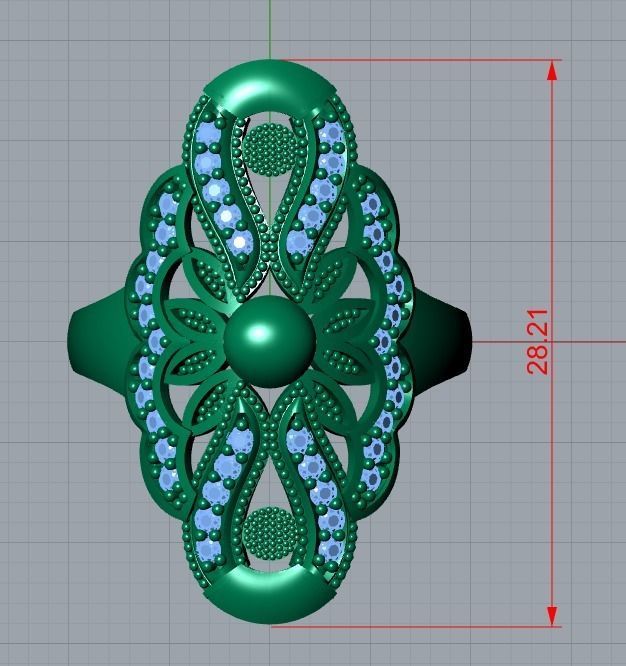Image resolution: width=626 pixels, height=666 pixels.
Task: Select the bottom smooth arc of the ring
Action: (x=270, y=595)
